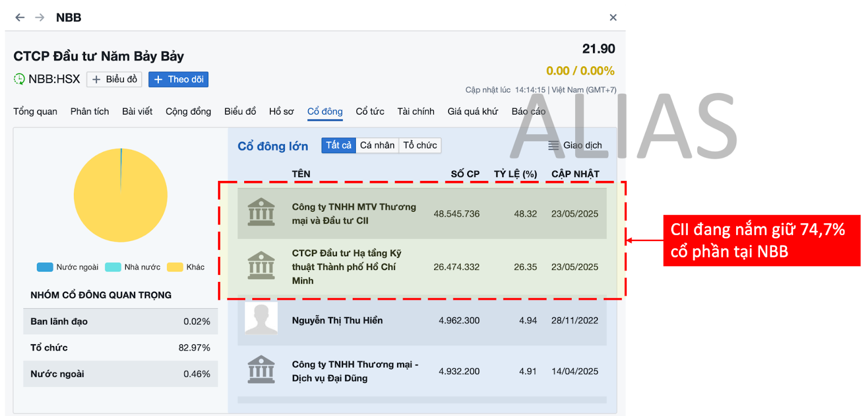Open the Biểu đồ tab in navigation
The height and width of the screenshot is (416, 868).
(x=240, y=111)
